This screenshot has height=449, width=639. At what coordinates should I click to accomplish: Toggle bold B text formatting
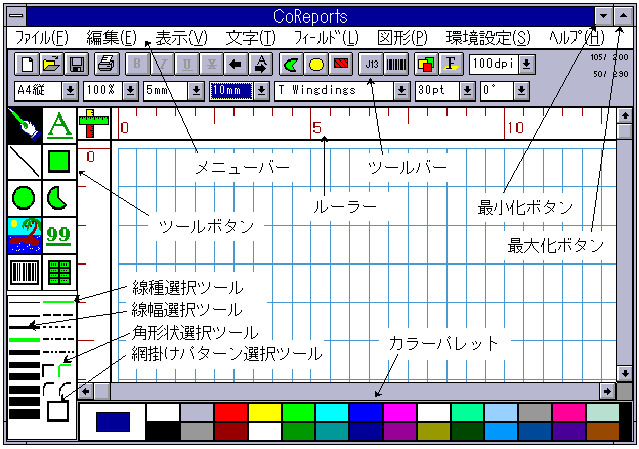[137, 64]
